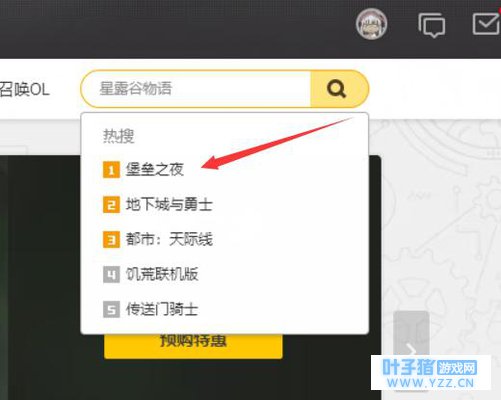The height and width of the screenshot is (400, 501).
Task: Choose 饥荒联机版 from hot searches
Action: coord(162,274)
